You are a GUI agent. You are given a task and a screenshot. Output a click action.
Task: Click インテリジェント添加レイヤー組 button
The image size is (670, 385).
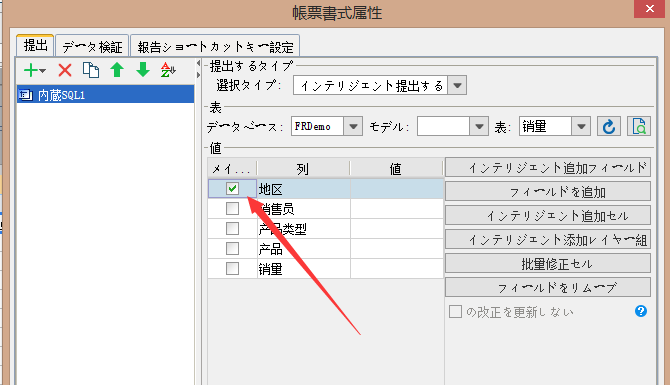pyautogui.click(x=548, y=240)
